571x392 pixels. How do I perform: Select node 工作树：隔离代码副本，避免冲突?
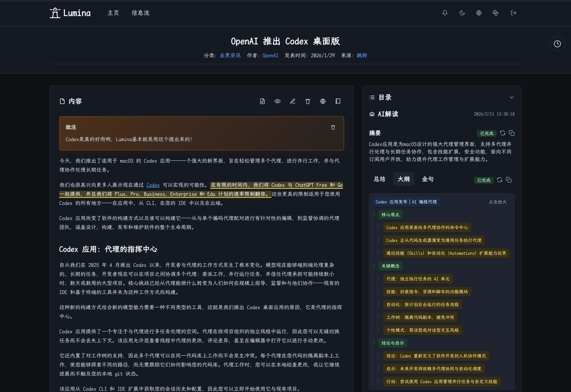coord(420,317)
